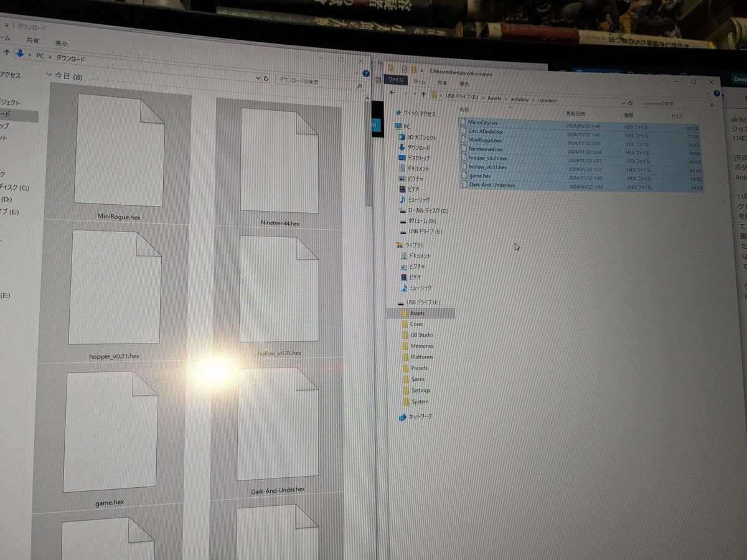Select hollow_v0.31.hex row in common list
The image size is (747, 560).
(581, 168)
